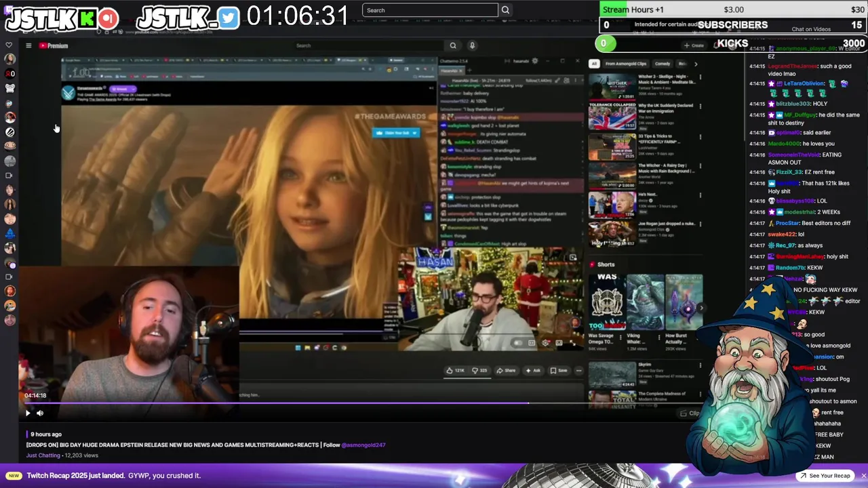Click See Your Recap button in banner
This screenshot has width=868, height=488.
[x=825, y=476]
